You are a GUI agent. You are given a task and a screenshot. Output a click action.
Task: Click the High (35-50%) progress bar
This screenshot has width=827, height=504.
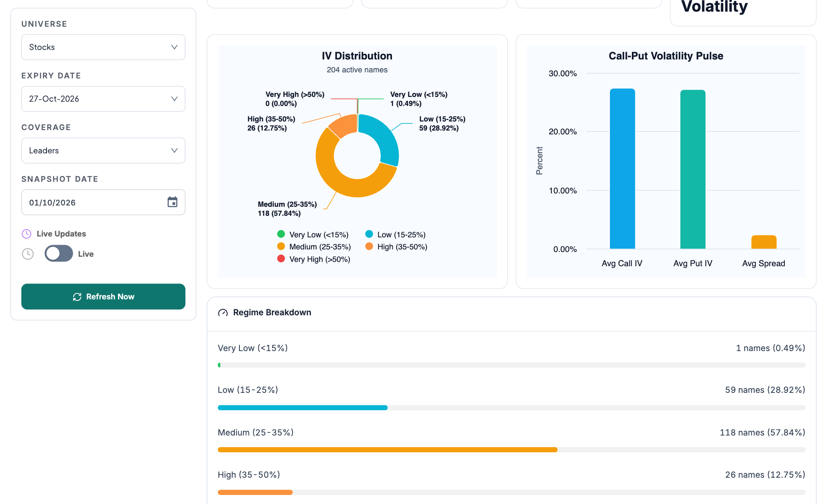point(511,492)
